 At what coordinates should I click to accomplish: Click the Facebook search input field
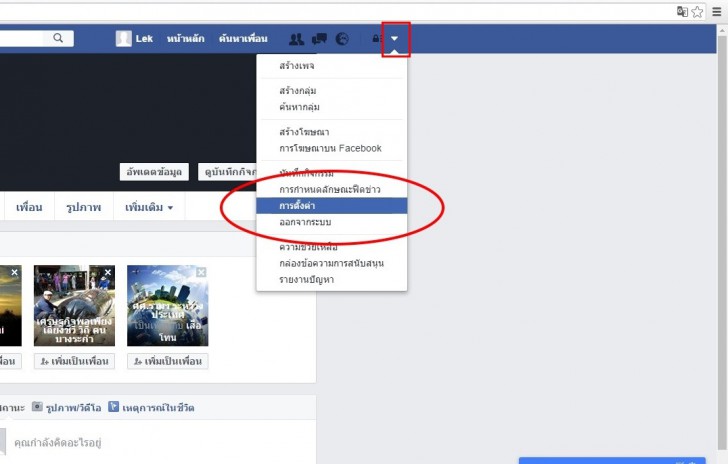click(x=23, y=38)
